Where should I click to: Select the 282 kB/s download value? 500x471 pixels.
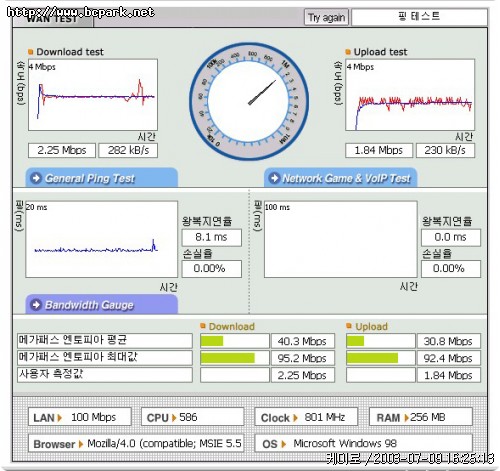(x=128, y=150)
